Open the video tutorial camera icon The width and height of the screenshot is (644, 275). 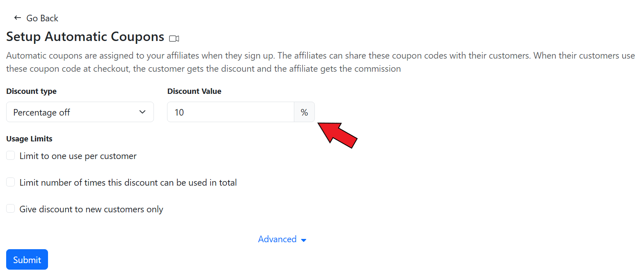(174, 39)
